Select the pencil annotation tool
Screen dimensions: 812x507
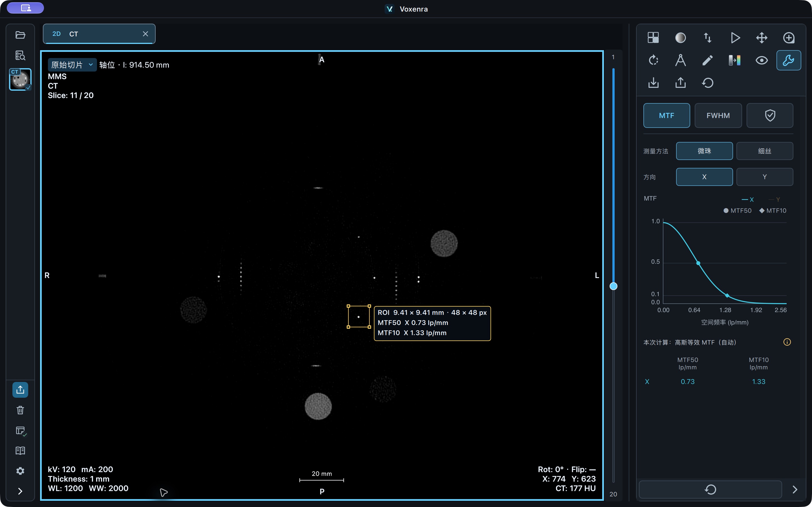pos(707,60)
